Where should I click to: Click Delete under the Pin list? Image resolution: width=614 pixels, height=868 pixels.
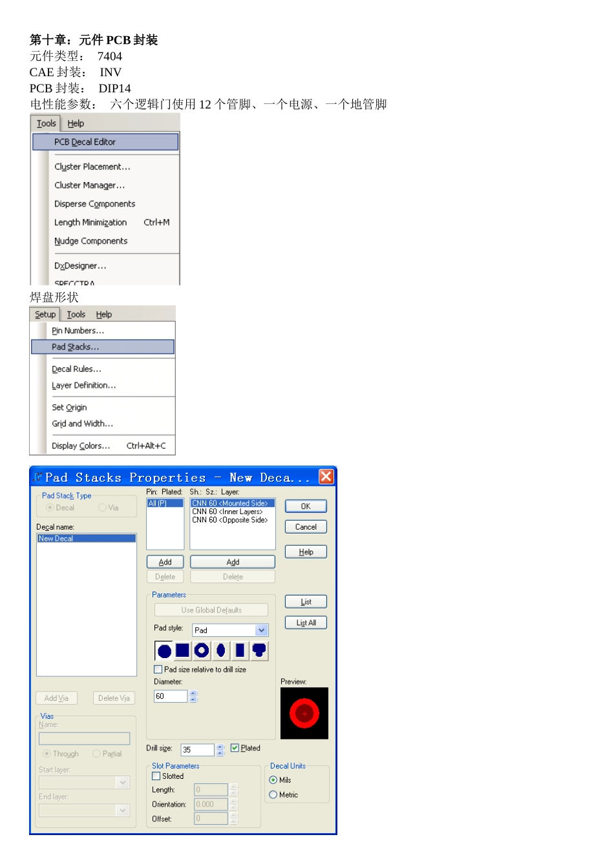[165, 577]
